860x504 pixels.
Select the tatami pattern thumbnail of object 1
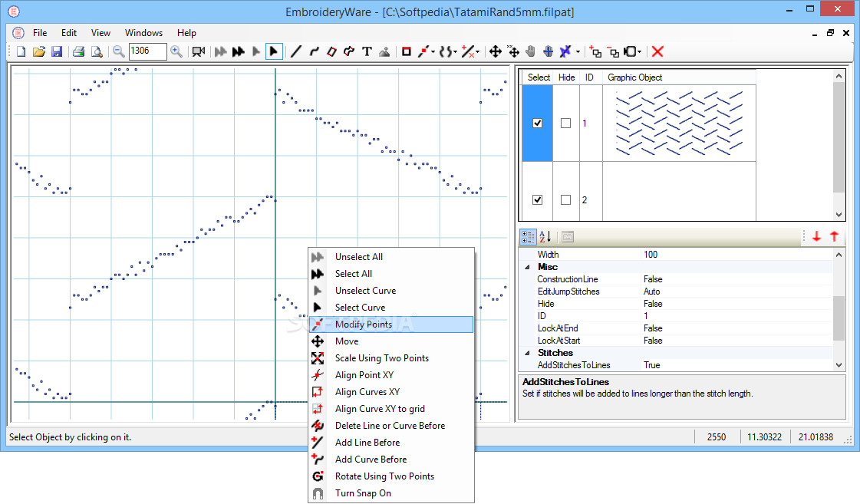pyautogui.click(x=679, y=123)
